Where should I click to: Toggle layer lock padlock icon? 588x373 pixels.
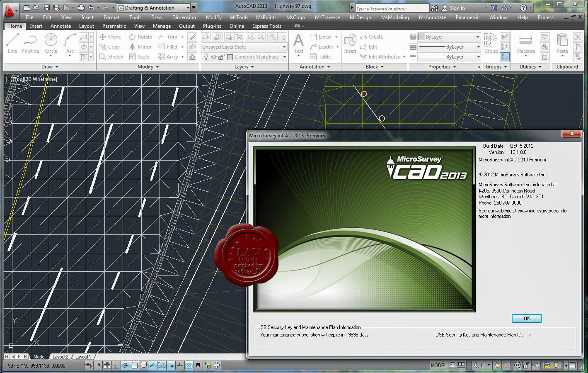(x=222, y=57)
